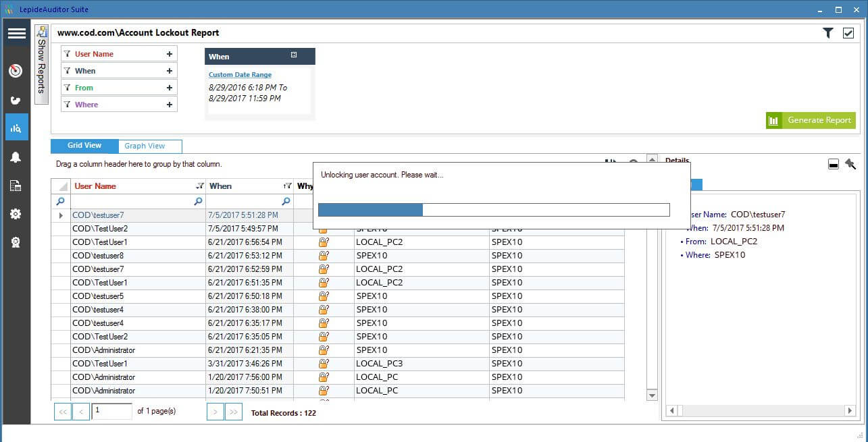
Task: Select the COD\TestUser2 7/5/2017 row
Action: tap(338, 229)
